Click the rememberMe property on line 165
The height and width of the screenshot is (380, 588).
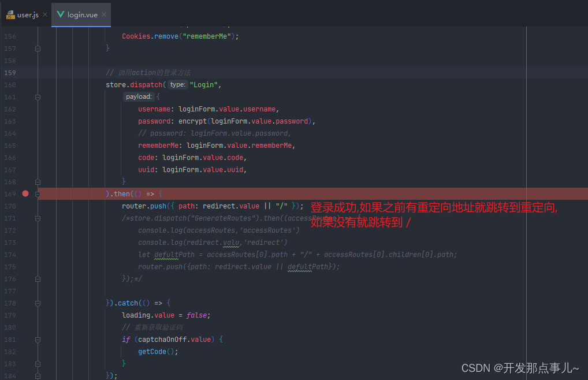(x=158, y=146)
